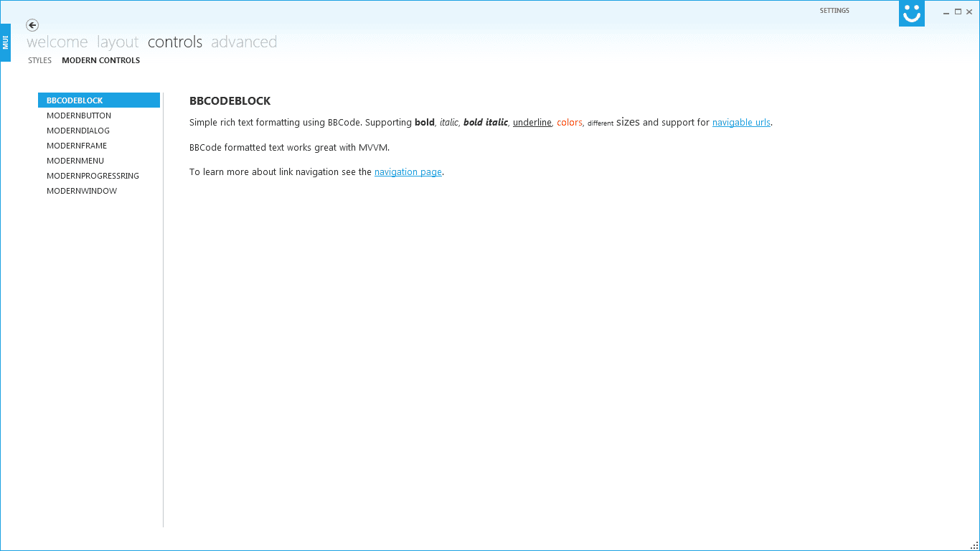Follow the navigable urls hyperlink
Viewport: 980px width, 551px height.
tap(741, 122)
